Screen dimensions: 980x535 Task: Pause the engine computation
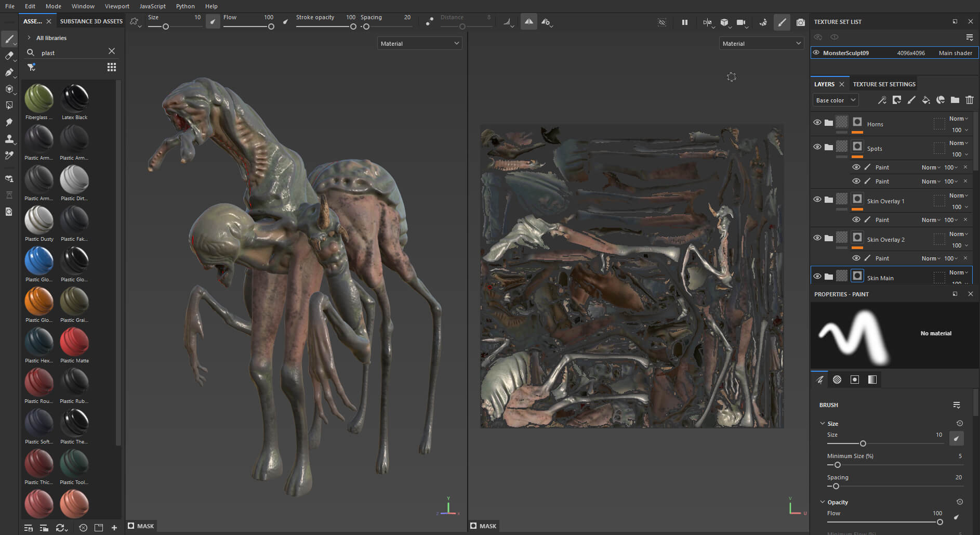tap(684, 22)
